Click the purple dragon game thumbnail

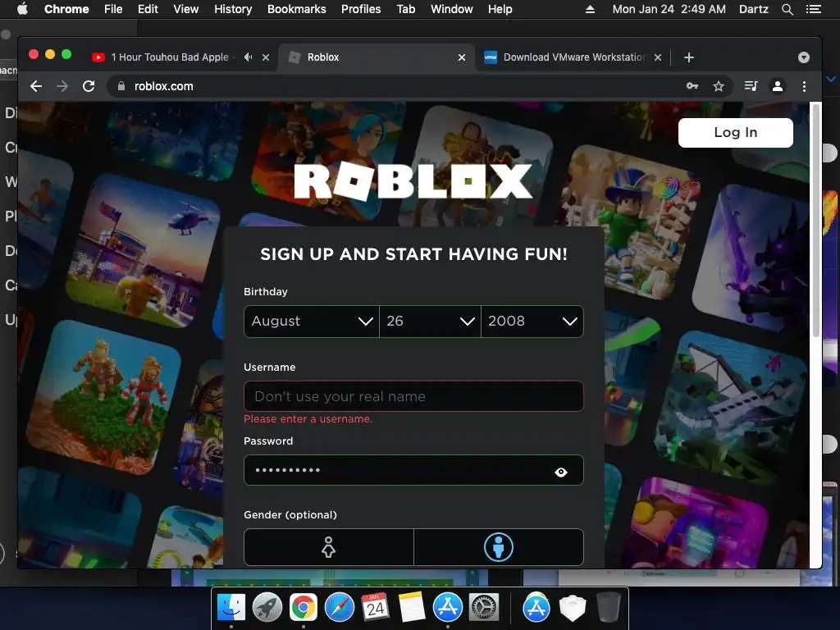coord(753,257)
